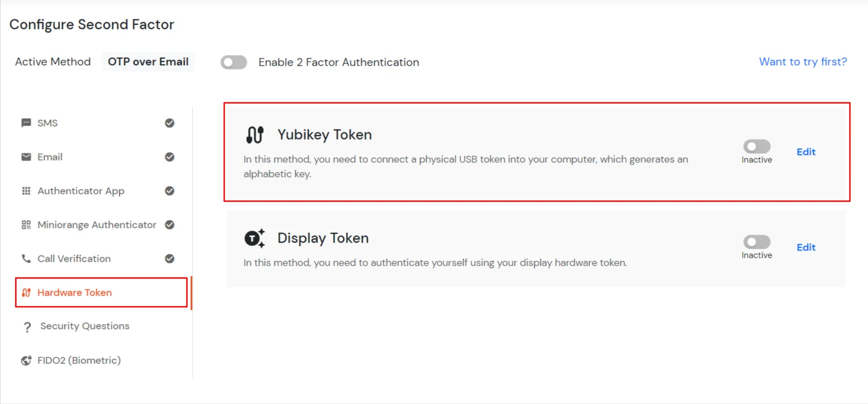868x404 pixels.
Task: Click the Yubikey Token USB icon
Action: (255, 134)
